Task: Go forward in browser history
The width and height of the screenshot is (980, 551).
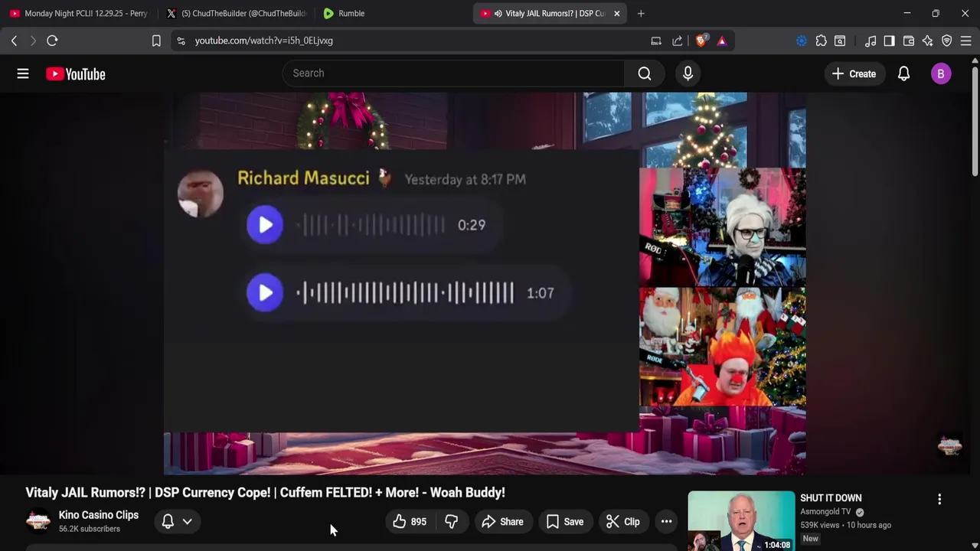Action: (x=33, y=41)
